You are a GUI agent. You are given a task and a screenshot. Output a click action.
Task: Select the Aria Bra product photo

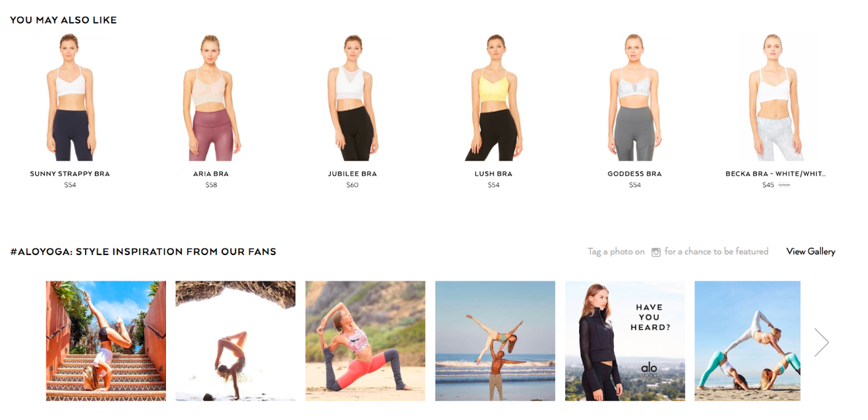pyautogui.click(x=211, y=97)
